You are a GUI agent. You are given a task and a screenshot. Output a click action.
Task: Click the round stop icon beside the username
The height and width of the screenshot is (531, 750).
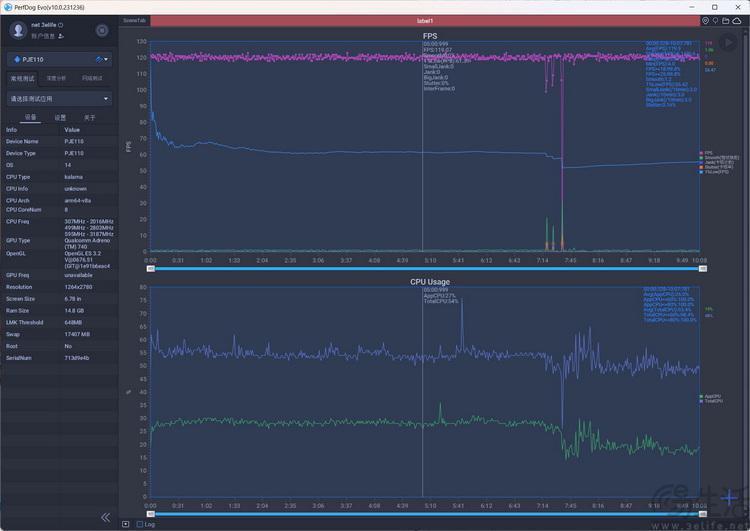tap(102, 31)
